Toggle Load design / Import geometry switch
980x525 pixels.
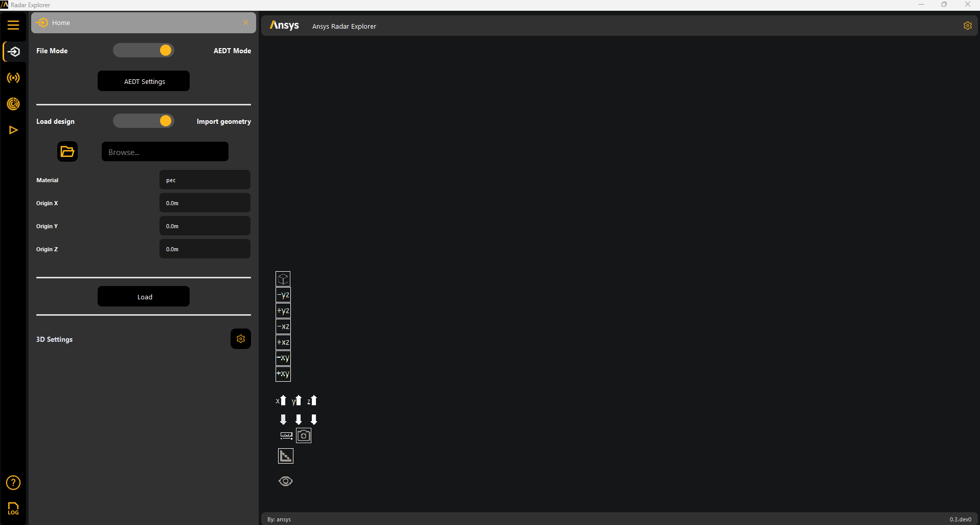[x=144, y=121]
